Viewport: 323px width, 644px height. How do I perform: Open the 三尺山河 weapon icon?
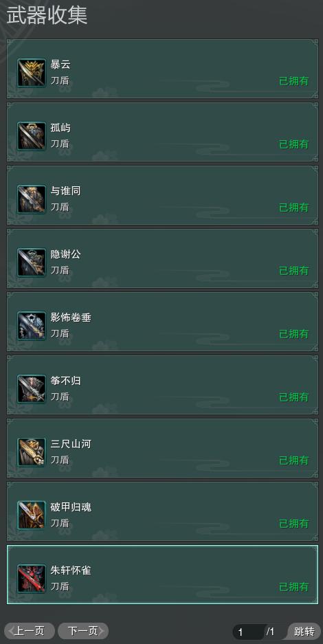pos(32,452)
